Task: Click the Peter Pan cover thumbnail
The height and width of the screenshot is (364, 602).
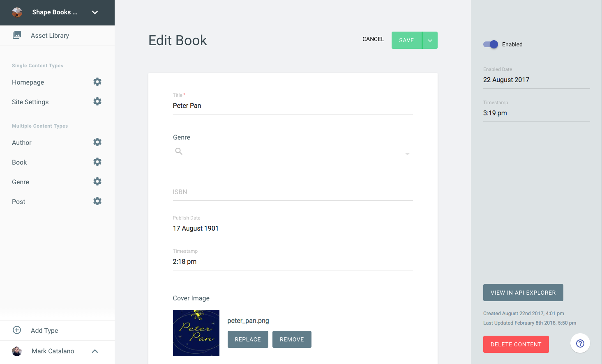Action: 196,333
